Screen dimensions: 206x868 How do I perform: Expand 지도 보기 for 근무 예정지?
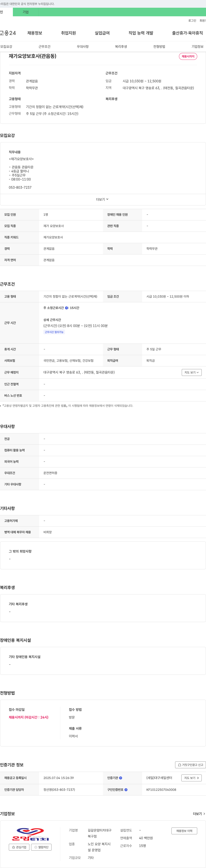click(x=191, y=372)
